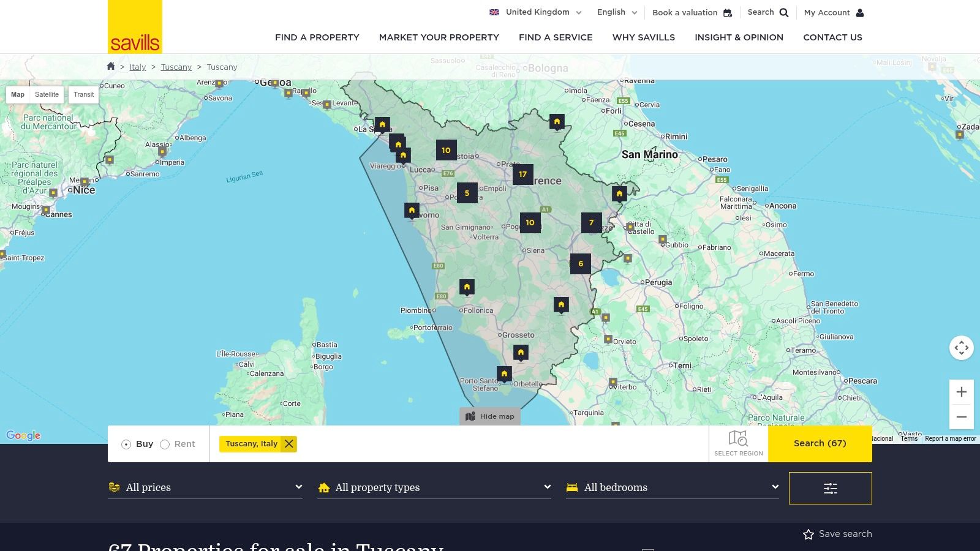Click Report a map error link
This screenshot has width=980, height=551.
951,438
